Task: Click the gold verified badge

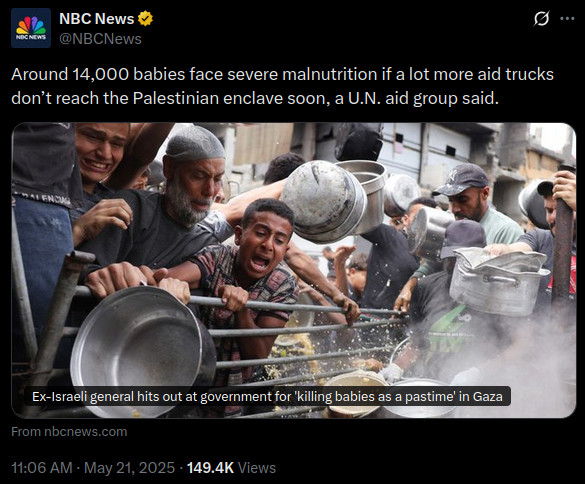Action: coord(146,19)
